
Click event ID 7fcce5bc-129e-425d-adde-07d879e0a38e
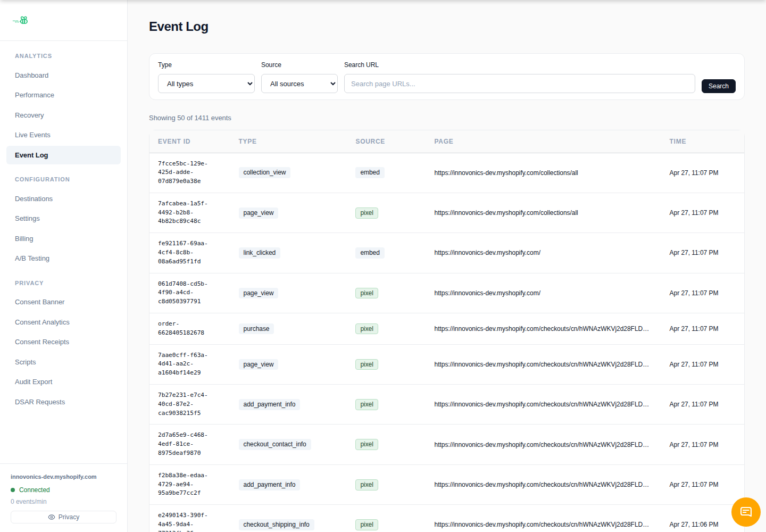click(x=183, y=172)
